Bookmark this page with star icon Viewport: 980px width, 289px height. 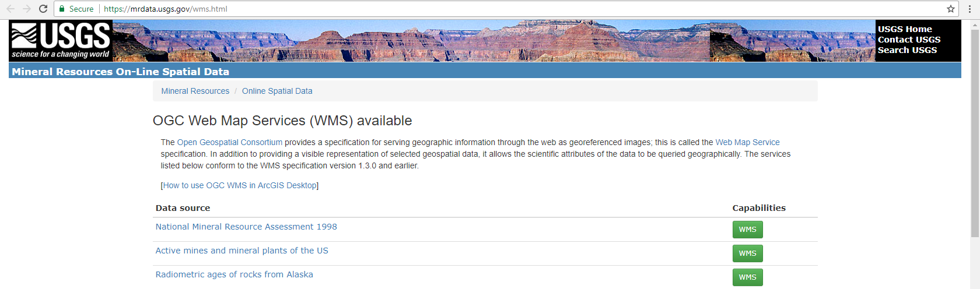pyautogui.click(x=951, y=9)
